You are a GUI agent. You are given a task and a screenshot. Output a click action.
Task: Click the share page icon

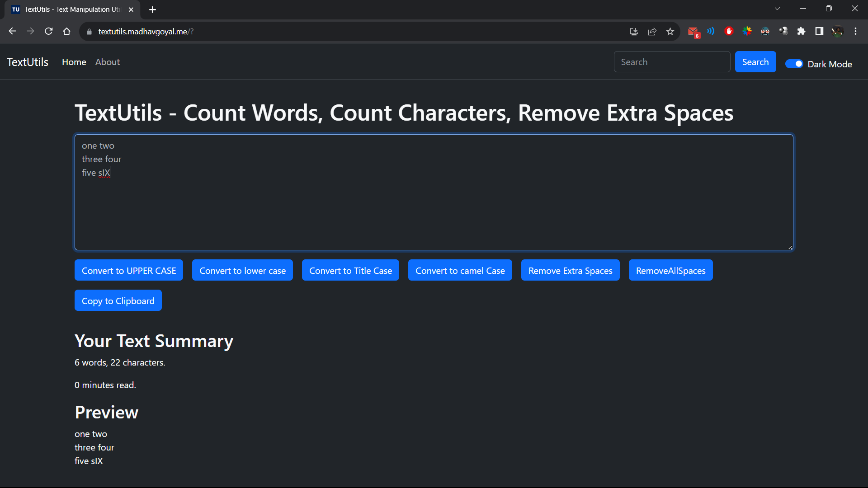click(x=652, y=31)
